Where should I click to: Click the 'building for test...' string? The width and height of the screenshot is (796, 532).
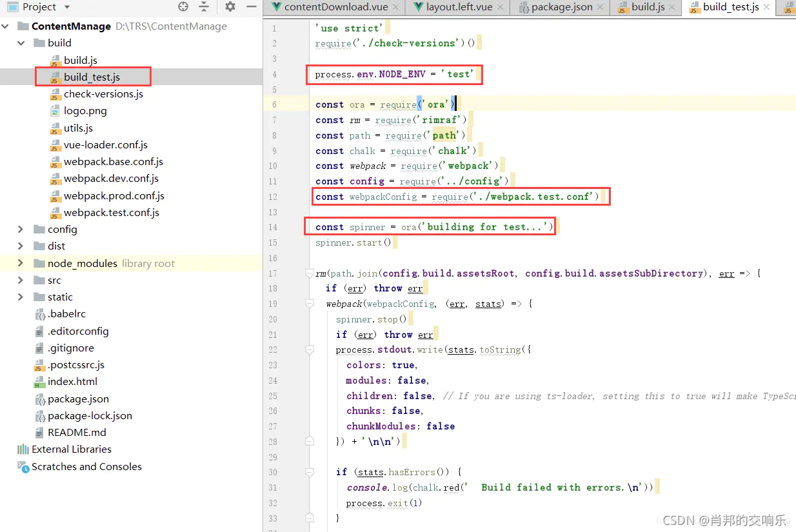click(x=487, y=227)
